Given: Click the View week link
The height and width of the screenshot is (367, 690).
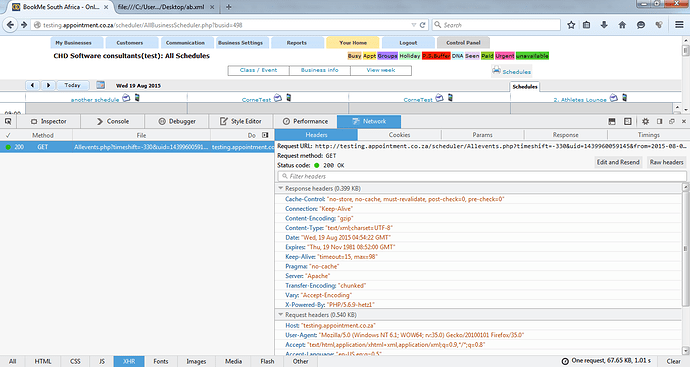Looking at the screenshot, I should [x=381, y=70].
